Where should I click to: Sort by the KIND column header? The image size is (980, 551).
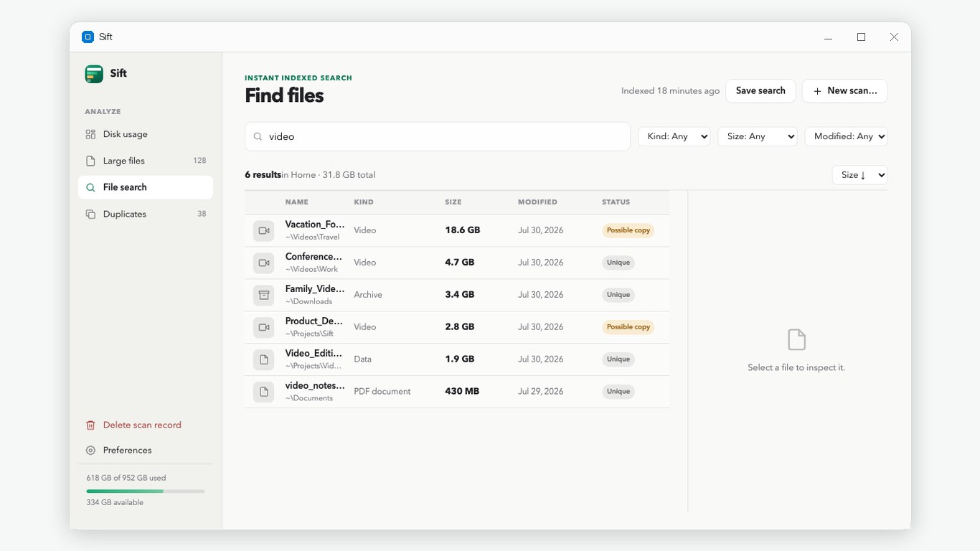[364, 202]
